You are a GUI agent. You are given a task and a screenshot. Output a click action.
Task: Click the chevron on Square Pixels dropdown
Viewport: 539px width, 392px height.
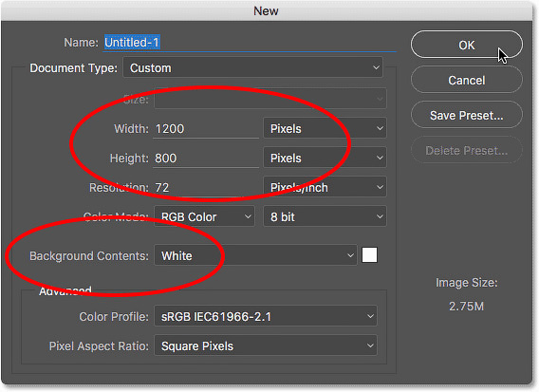370,345
